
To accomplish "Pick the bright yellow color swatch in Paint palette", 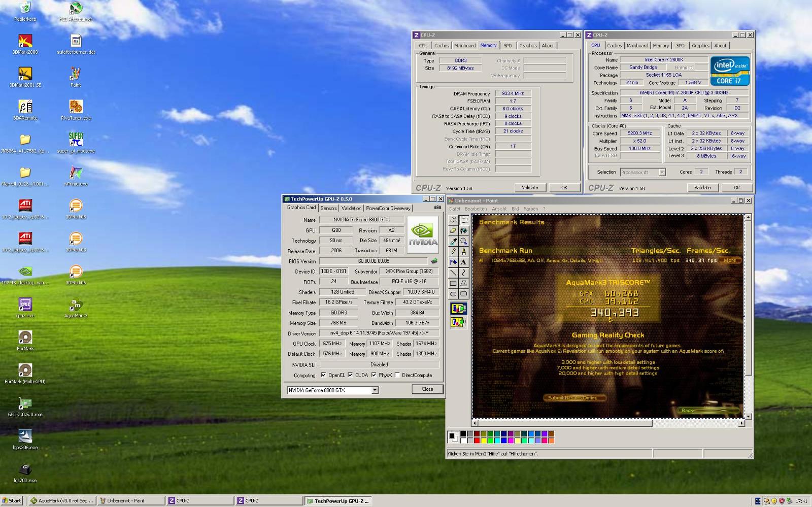I will tap(483, 440).
